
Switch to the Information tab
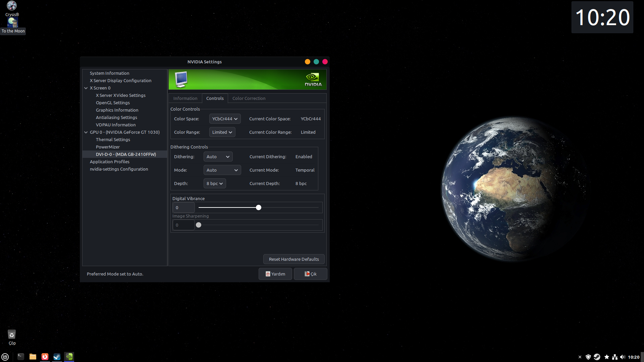[185, 99]
